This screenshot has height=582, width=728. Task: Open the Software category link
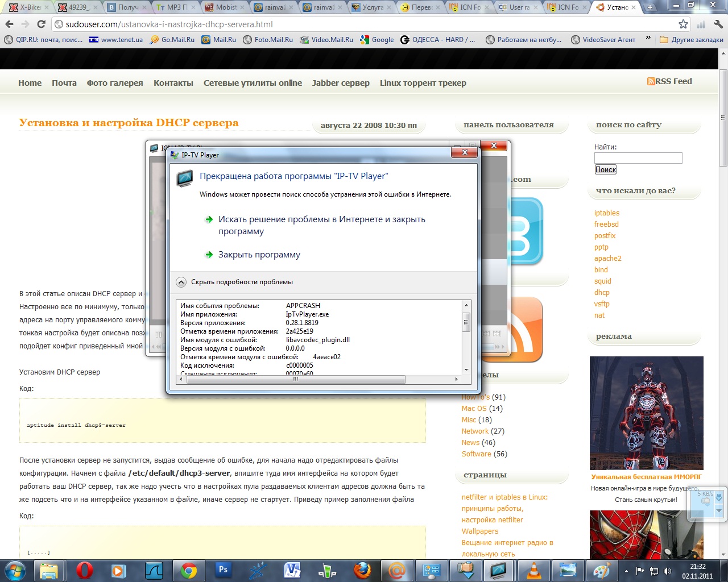click(x=477, y=454)
